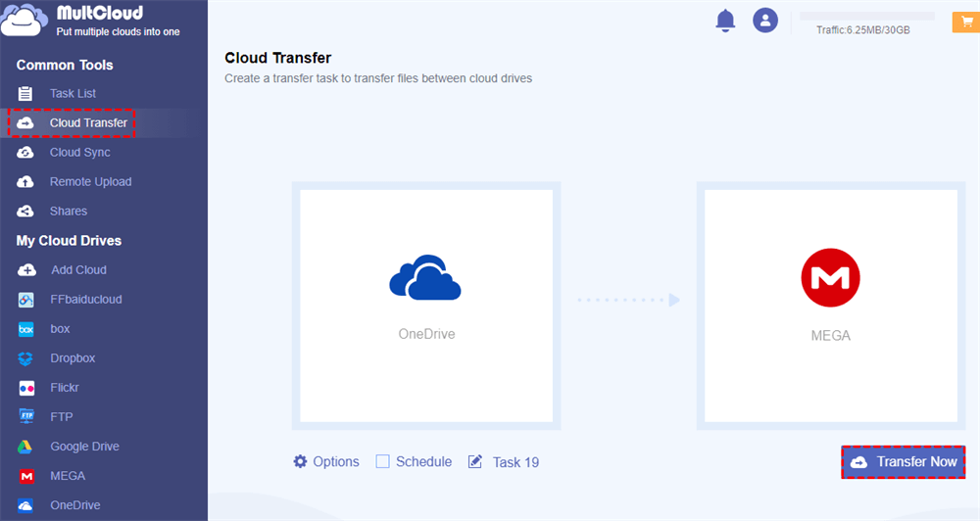
Task: Enable the Schedule checkbox
Action: pyautogui.click(x=382, y=461)
